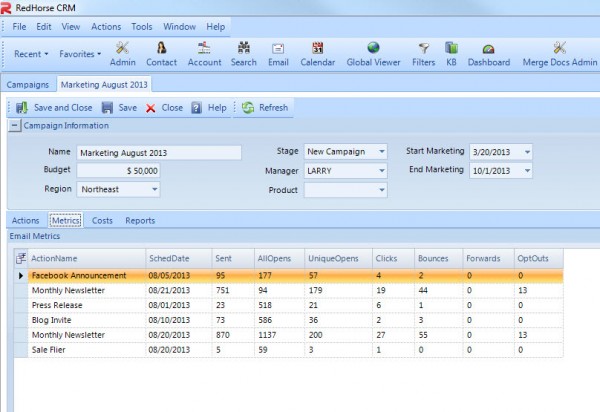Open the Actions menu
The width and height of the screenshot is (600, 412).
point(106,27)
